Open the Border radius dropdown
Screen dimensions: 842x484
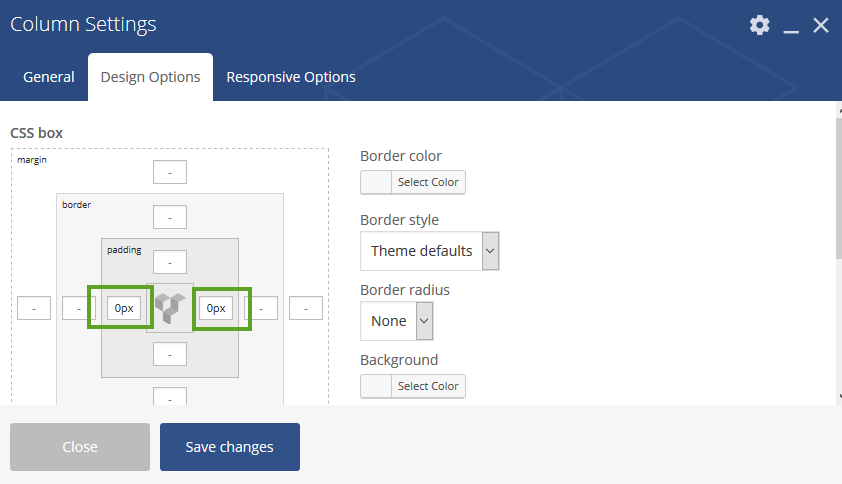tap(396, 321)
